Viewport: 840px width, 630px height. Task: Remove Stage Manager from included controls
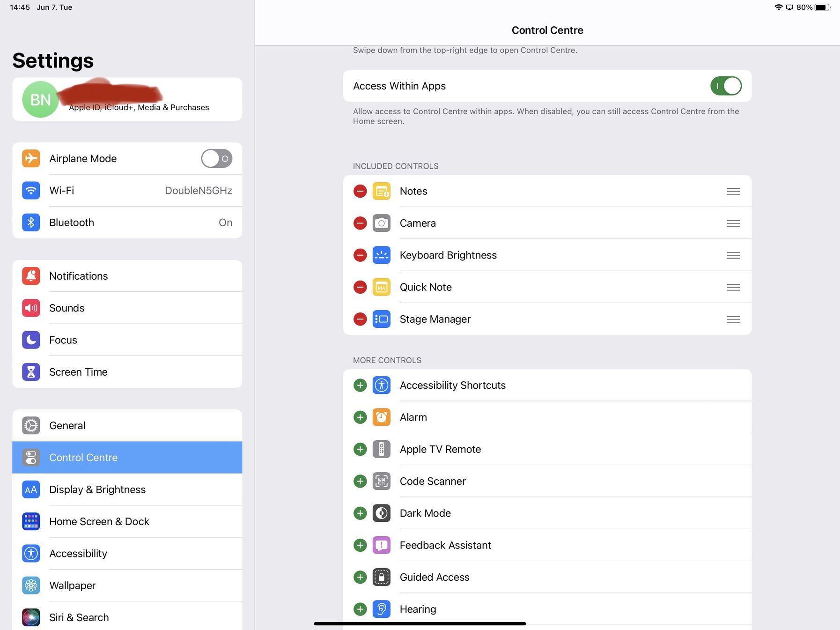click(x=360, y=319)
